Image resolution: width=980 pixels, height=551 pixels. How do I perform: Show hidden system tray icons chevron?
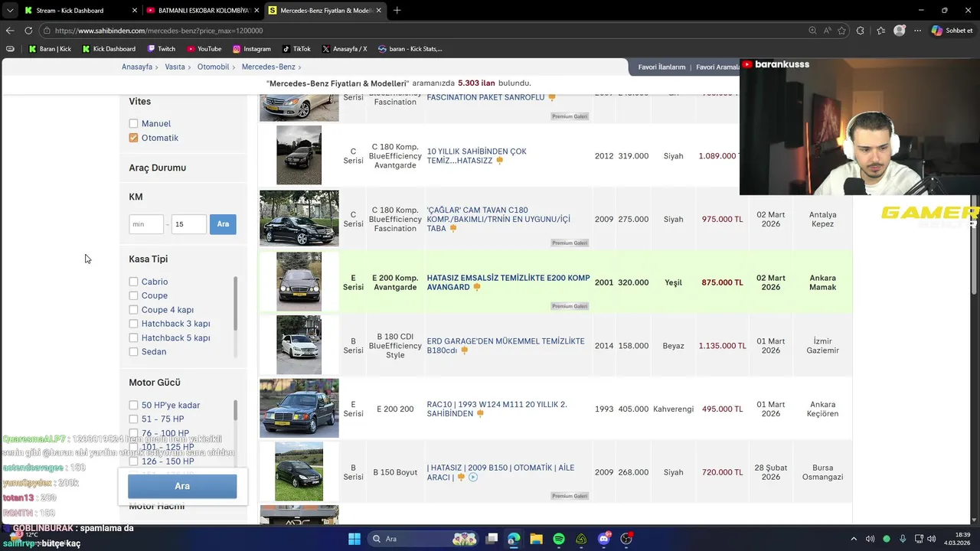pos(854,539)
